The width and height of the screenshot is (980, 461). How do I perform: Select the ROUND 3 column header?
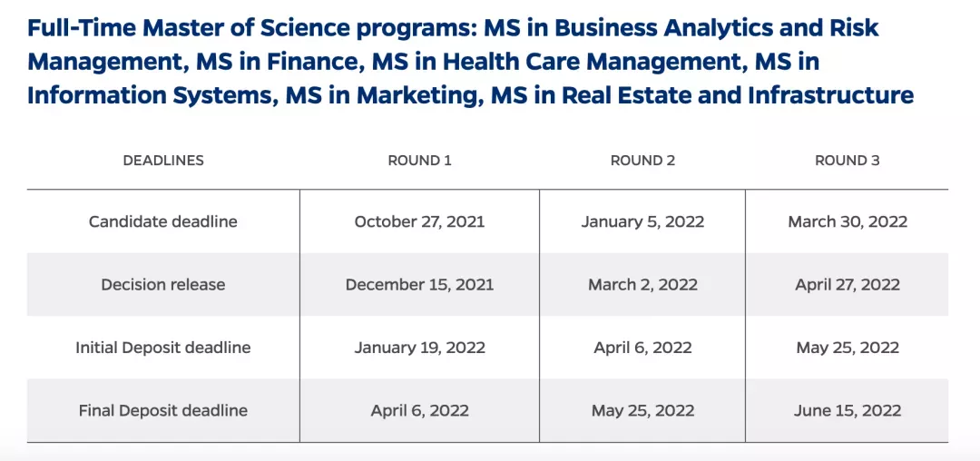[847, 161]
